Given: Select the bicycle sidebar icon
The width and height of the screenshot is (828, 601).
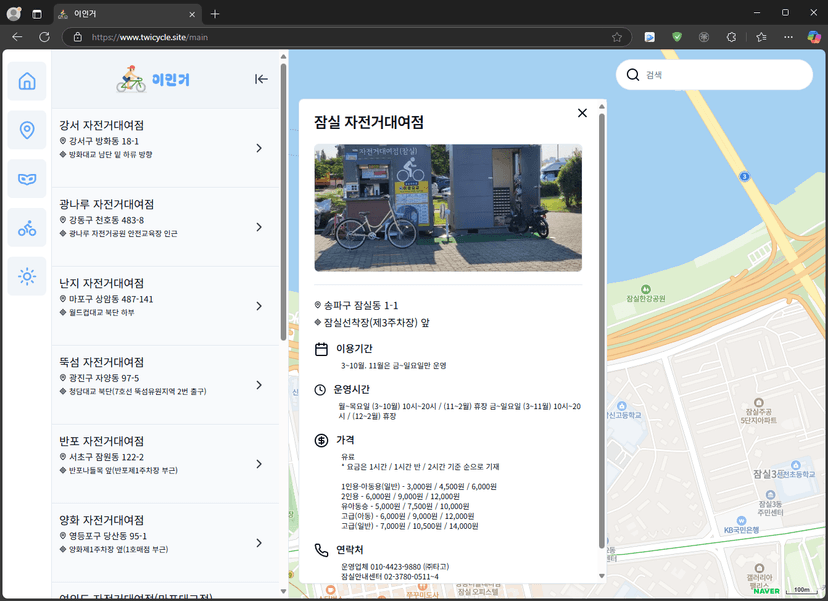Looking at the screenshot, I should point(27,228).
